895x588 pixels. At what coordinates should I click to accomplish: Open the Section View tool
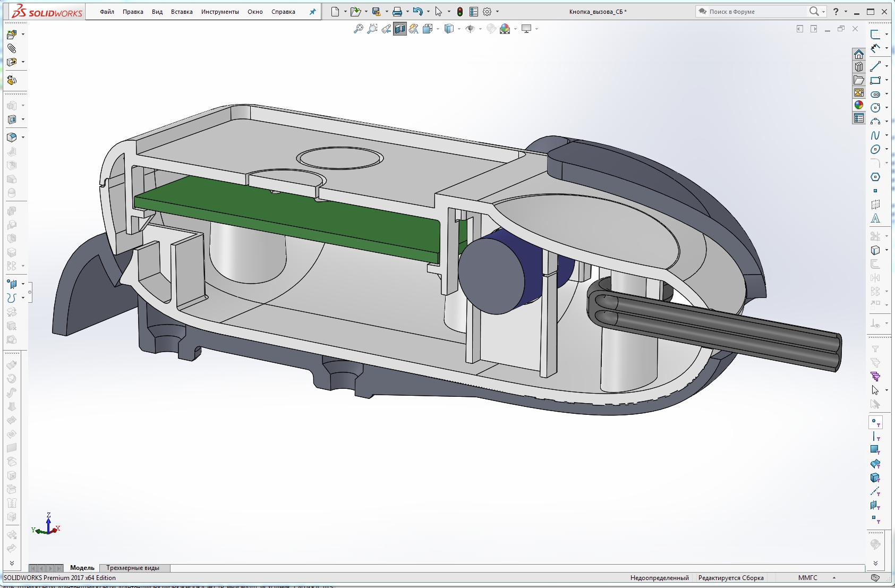[400, 29]
